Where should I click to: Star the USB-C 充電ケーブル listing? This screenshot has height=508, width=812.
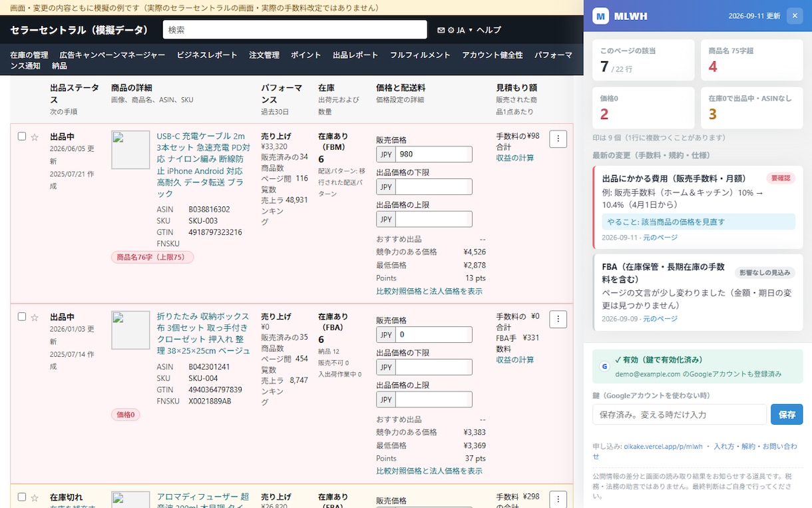35,137
